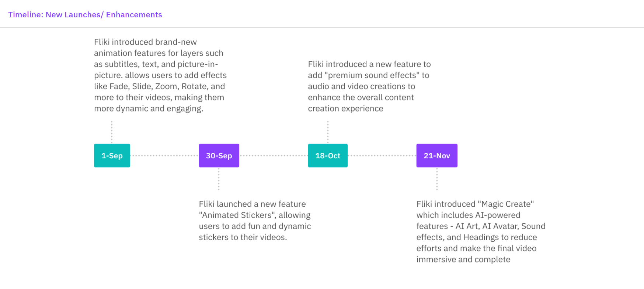Viewport: 644px width, 289px height.
Task: Click dotted line between 1-Sep and 30-Sep
Action: (x=164, y=155)
